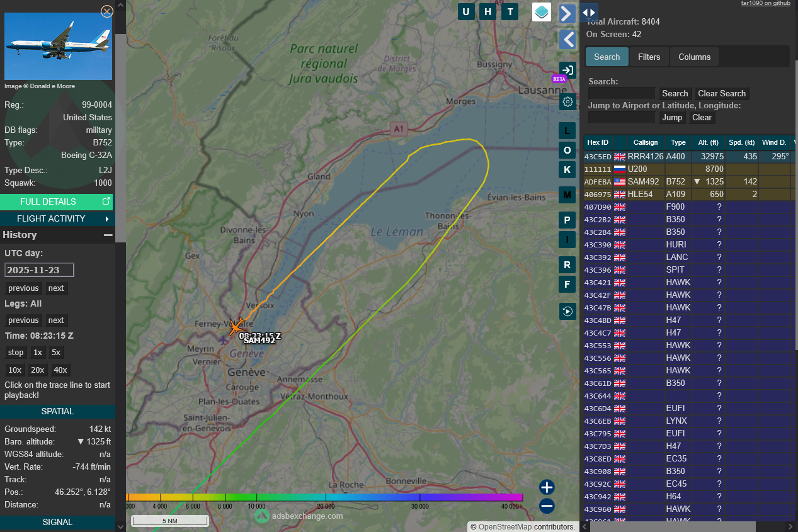Close the aircraft info panel
The height and width of the screenshot is (532, 798).
click(x=107, y=11)
